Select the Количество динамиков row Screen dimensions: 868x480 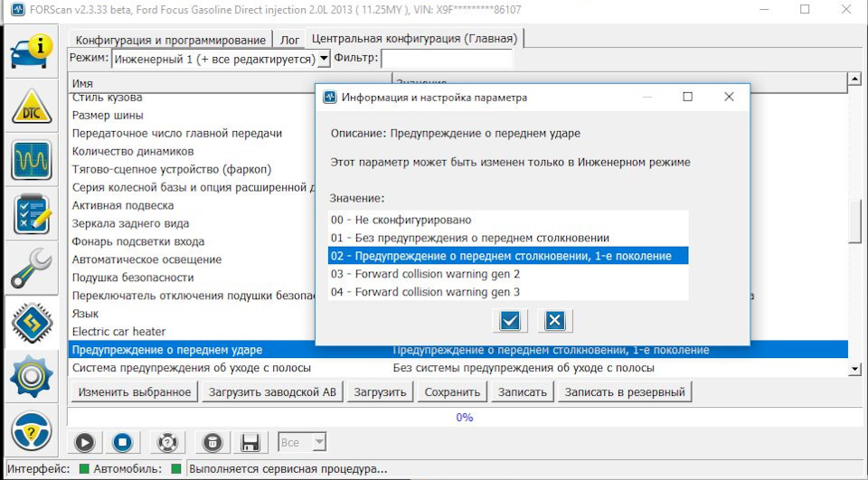pyautogui.click(x=192, y=151)
